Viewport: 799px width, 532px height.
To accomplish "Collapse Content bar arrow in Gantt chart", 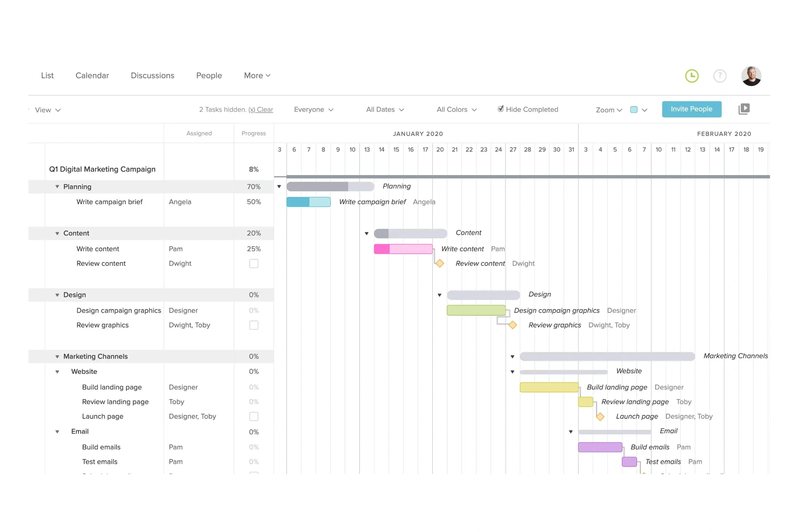I will pyautogui.click(x=367, y=233).
